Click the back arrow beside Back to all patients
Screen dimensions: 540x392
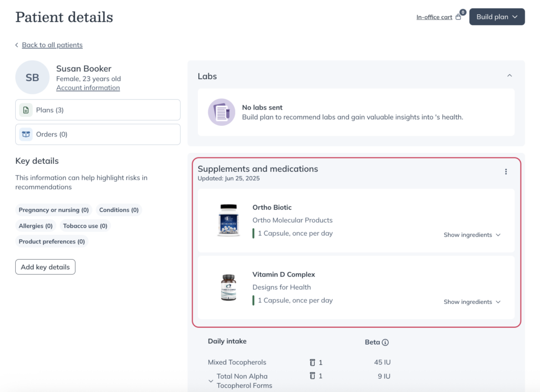click(x=17, y=45)
